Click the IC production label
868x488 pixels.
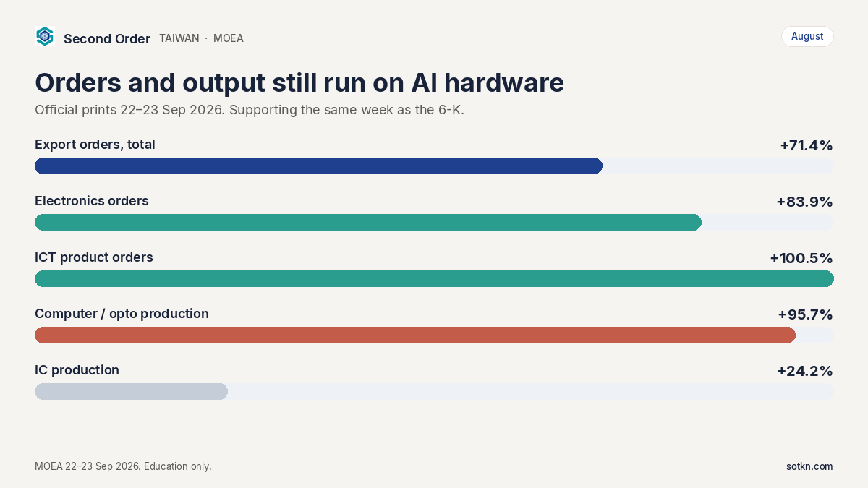77,370
